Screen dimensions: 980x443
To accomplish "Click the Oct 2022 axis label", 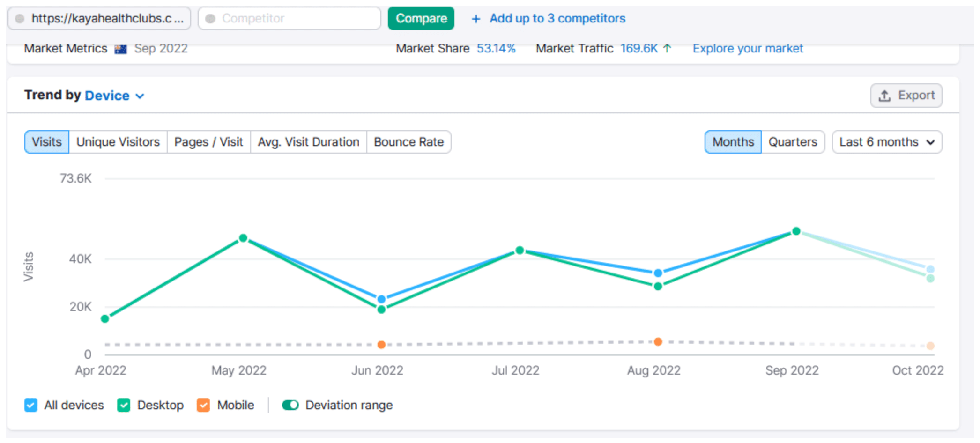I will point(918,370).
